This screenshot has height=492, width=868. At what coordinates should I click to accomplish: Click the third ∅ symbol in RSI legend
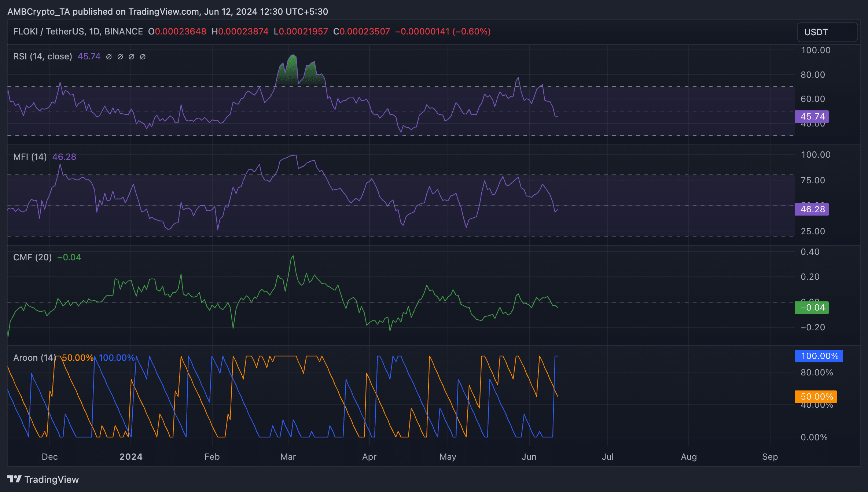coord(132,57)
